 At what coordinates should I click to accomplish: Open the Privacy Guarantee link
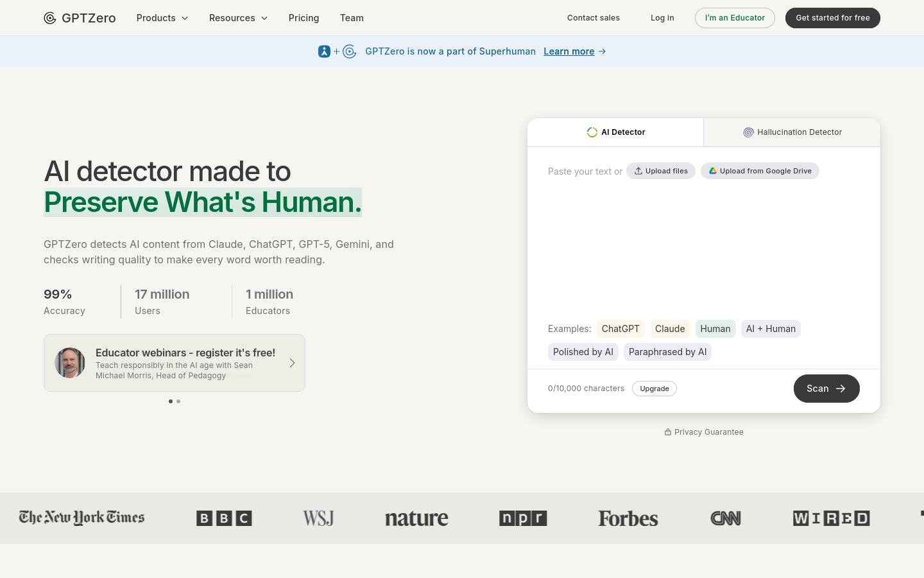click(704, 432)
